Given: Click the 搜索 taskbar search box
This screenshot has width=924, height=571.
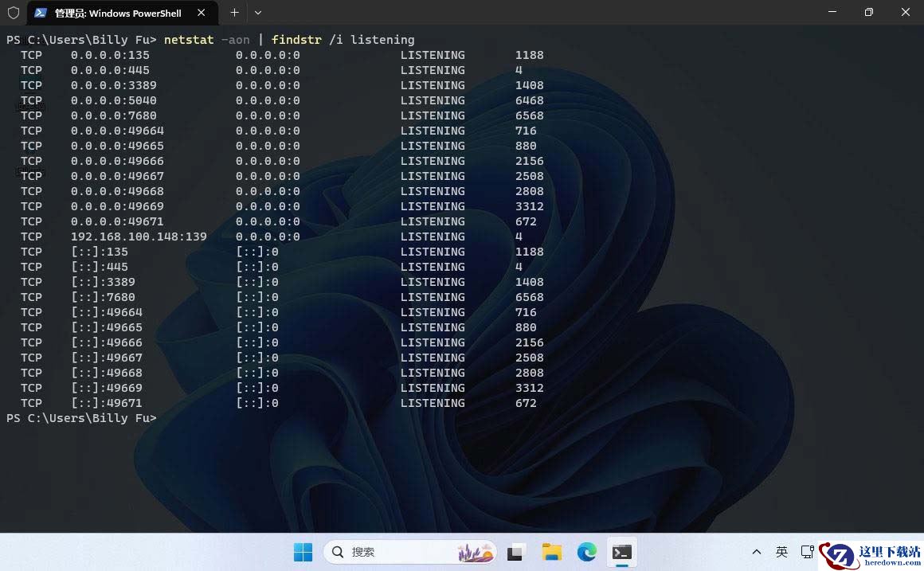Looking at the screenshot, I should click(x=409, y=552).
